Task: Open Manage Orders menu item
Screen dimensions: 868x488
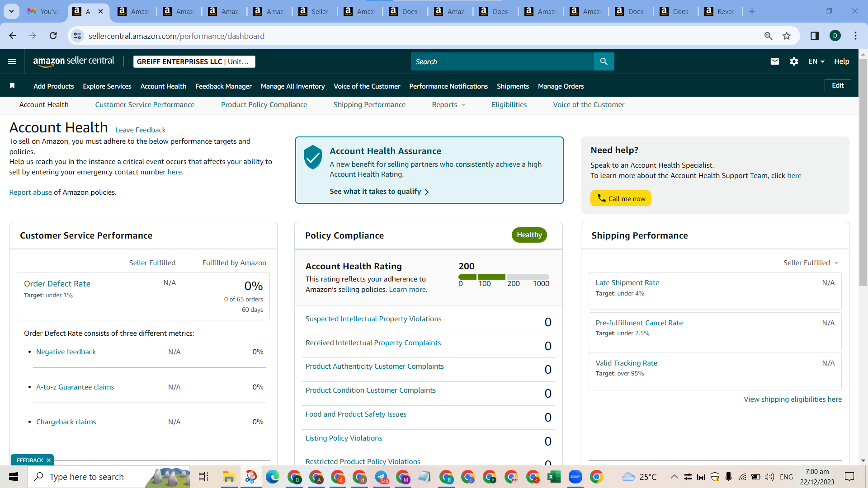Action: point(561,86)
